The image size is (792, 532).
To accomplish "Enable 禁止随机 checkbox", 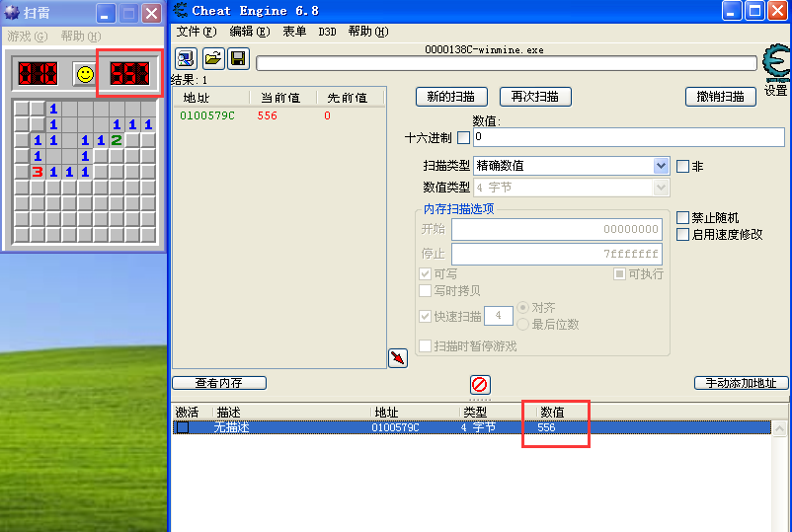I will click(682, 217).
